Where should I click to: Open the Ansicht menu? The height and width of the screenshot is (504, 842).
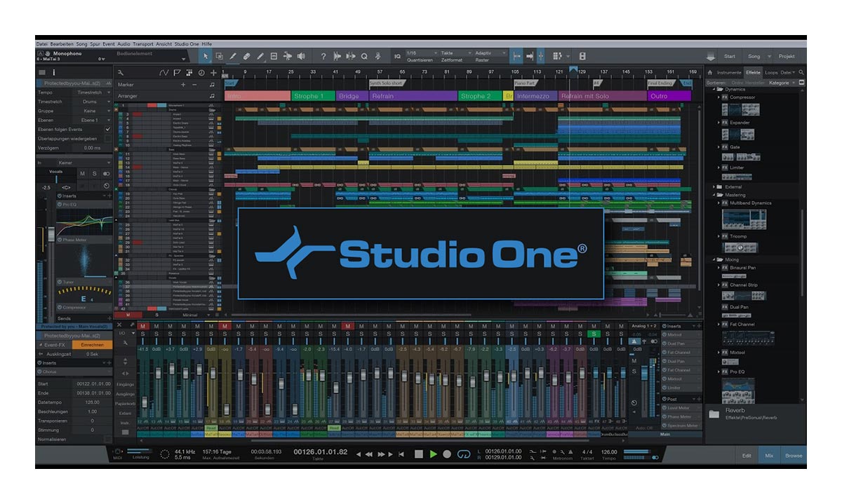pos(163,43)
